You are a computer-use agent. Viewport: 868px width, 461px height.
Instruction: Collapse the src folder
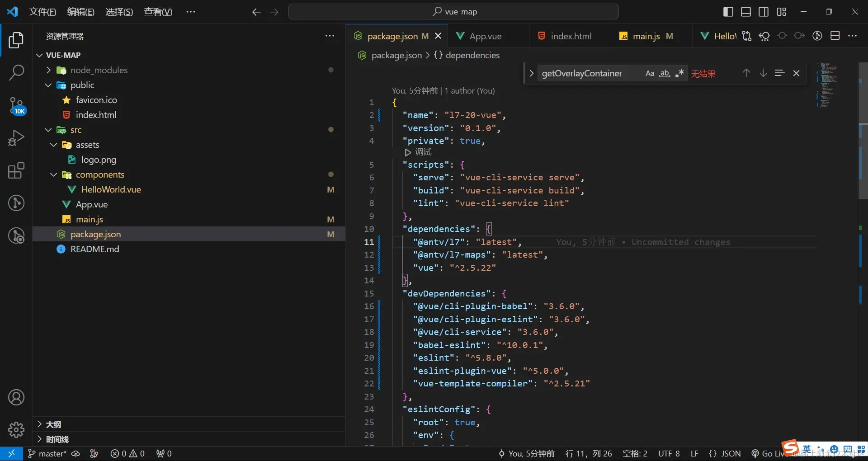click(48, 130)
